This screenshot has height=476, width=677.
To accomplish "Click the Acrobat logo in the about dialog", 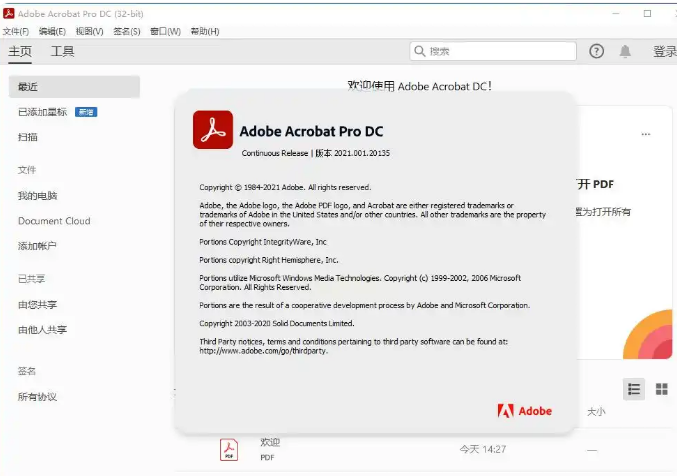I will pos(213,130).
